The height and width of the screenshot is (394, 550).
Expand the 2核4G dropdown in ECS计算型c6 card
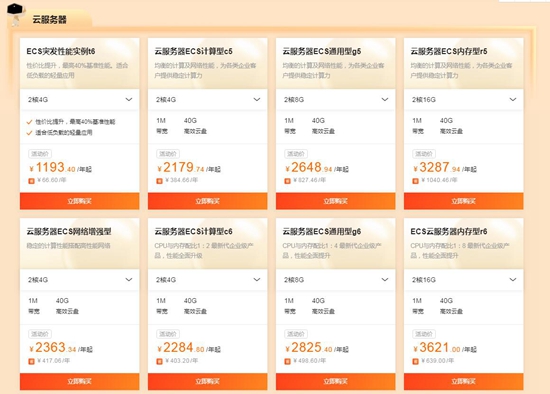(x=208, y=280)
